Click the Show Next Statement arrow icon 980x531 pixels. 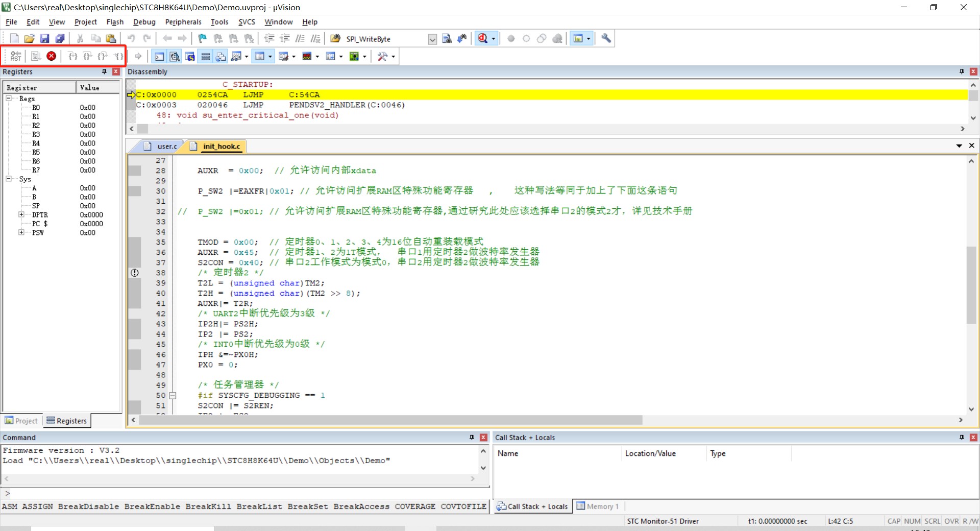(138, 56)
